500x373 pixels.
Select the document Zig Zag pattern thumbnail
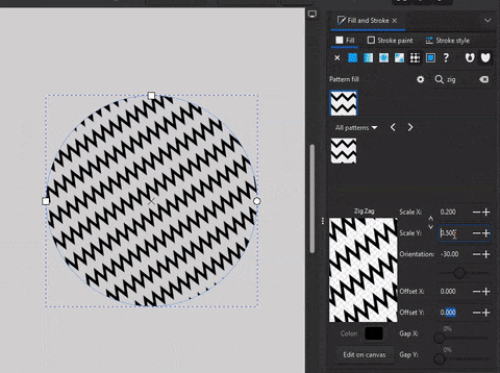pos(343,103)
